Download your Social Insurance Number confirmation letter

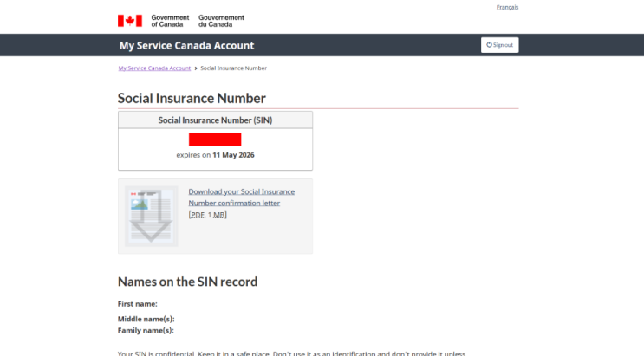click(242, 197)
